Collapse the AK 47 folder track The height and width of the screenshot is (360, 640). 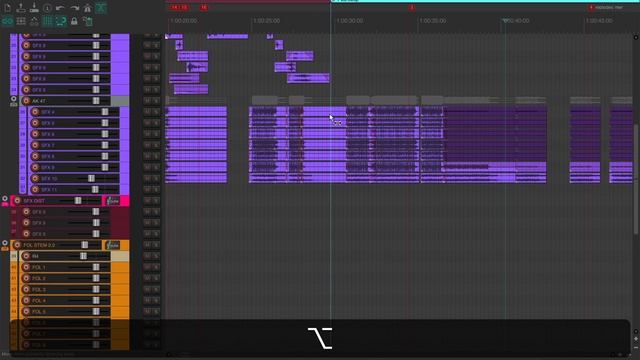point(13,98)
